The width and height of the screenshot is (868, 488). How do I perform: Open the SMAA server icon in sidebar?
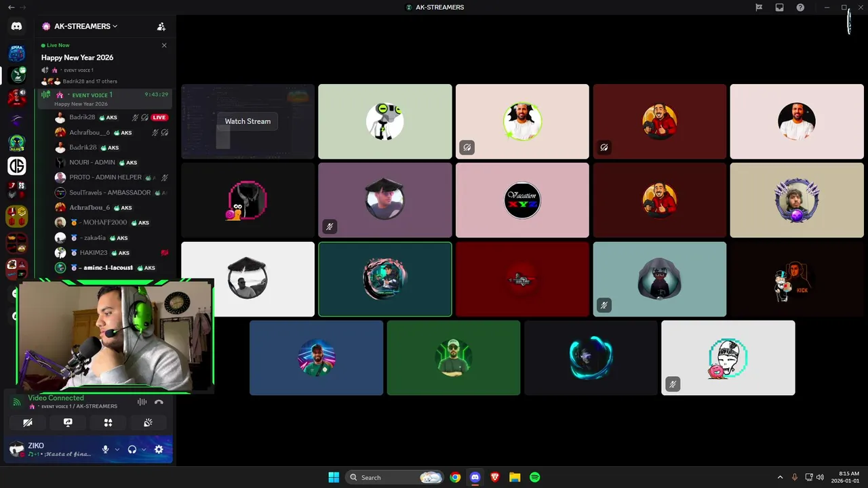(x=17, y=53)
